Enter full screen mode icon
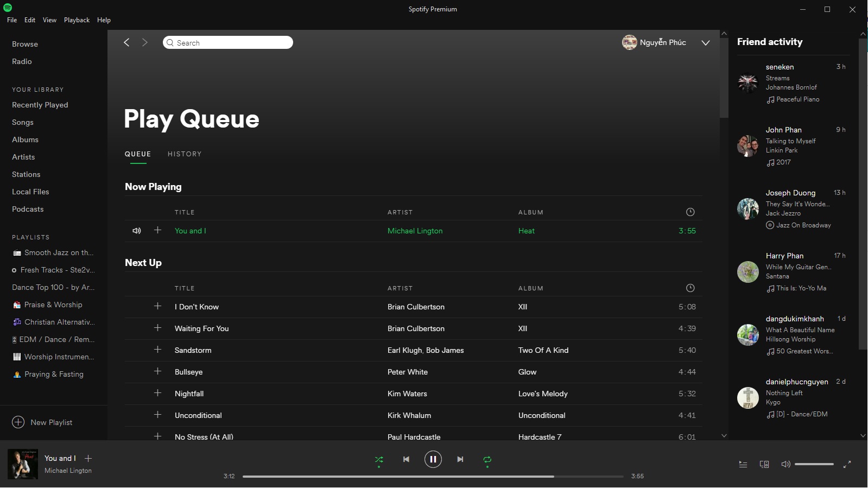868x488 pixels. click(x=847, y=464)
